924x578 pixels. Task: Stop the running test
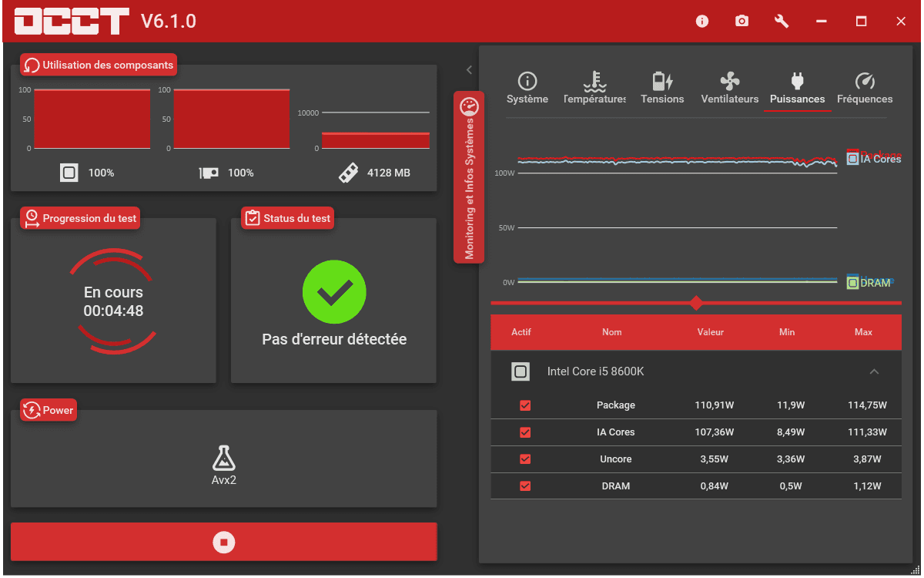(223, 543)
